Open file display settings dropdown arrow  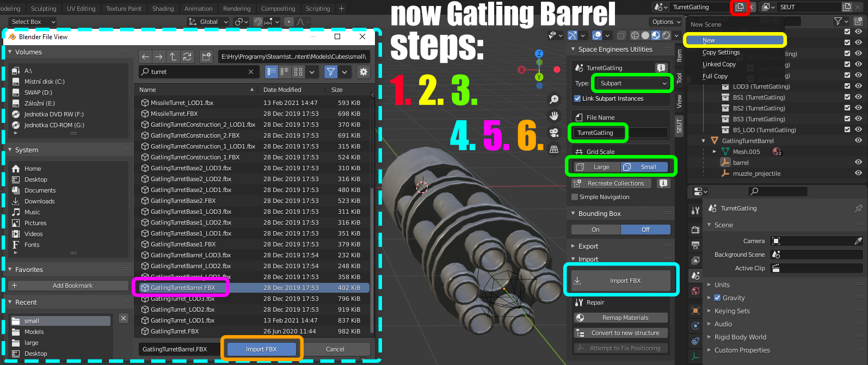pyautogui.click(x=312, y=72)
